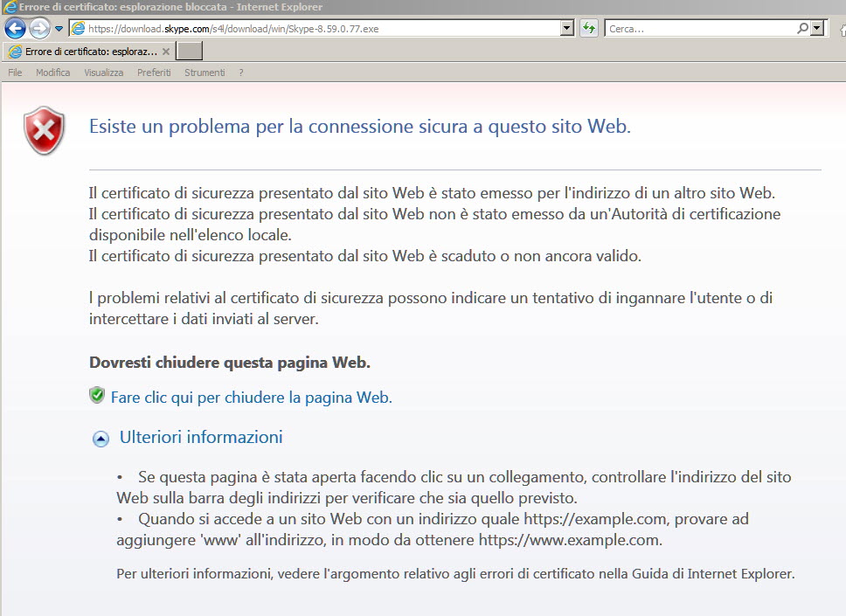
Task: Click the Forward navigation arrow button
Action: coord(39,28)
